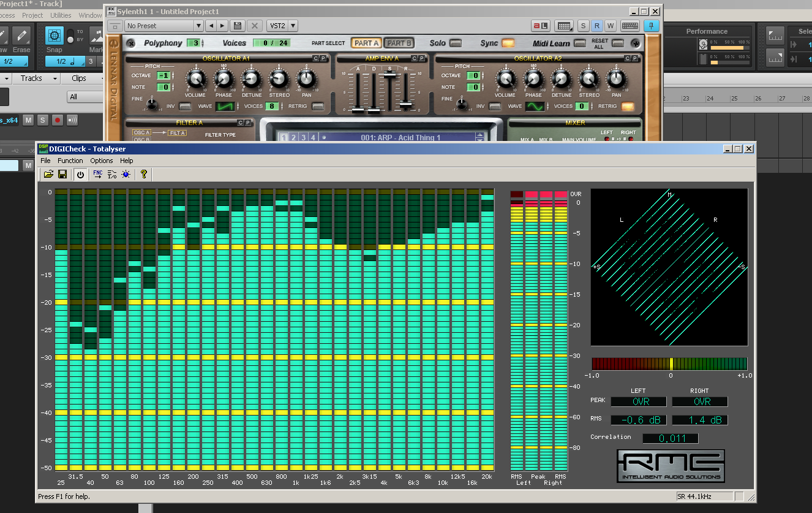Click the virtual keyboard icon in Sylenth1 toolbar
Screen dimensions: 812x513
coord(630,26)
